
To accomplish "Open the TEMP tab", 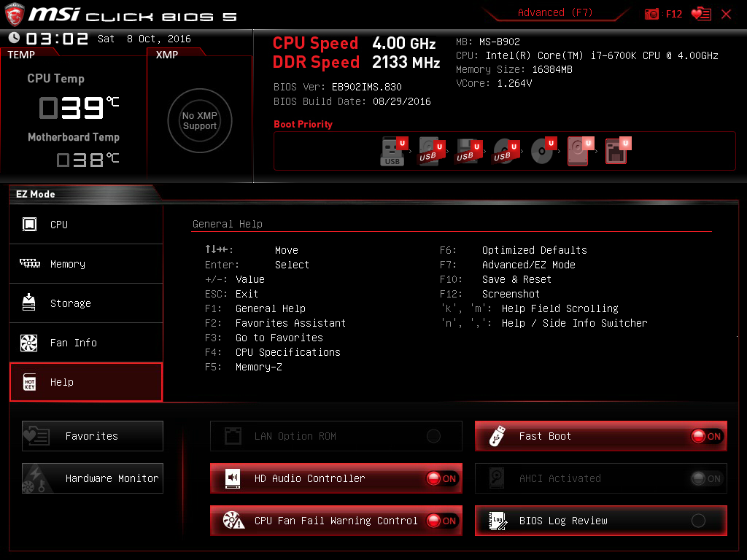I will [x=21, y=55].
